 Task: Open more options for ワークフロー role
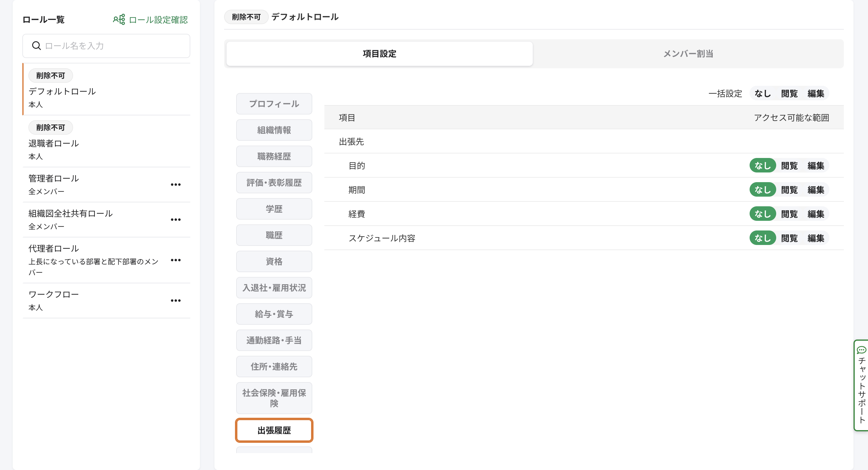[x=175, y=301]
